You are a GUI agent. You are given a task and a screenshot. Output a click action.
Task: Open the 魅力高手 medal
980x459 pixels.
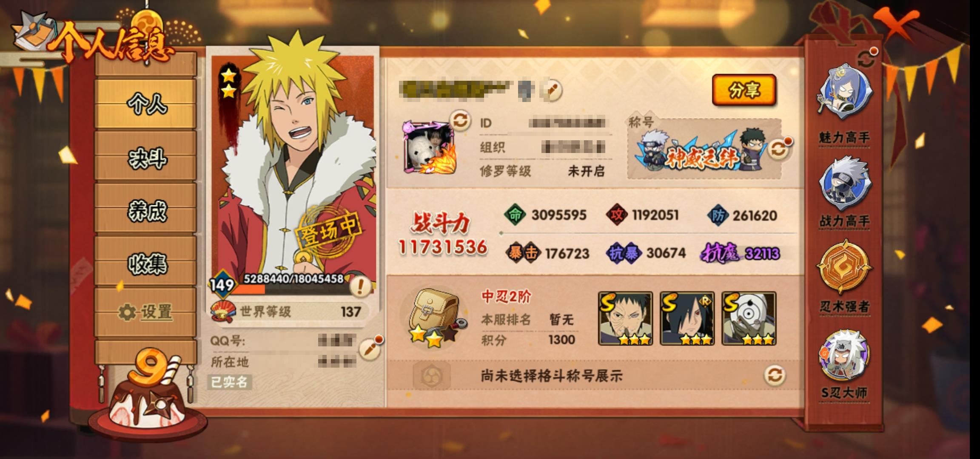845,103
